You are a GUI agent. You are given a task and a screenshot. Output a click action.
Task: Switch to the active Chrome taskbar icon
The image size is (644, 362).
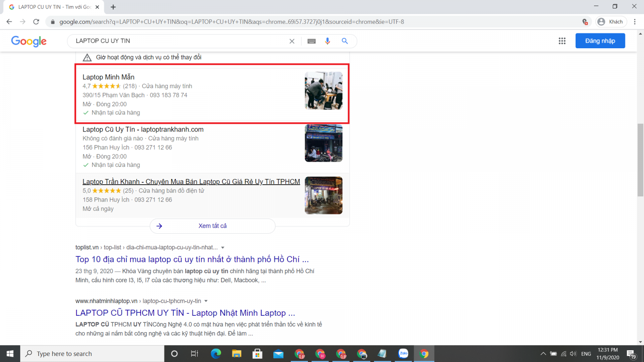point(424,354)
